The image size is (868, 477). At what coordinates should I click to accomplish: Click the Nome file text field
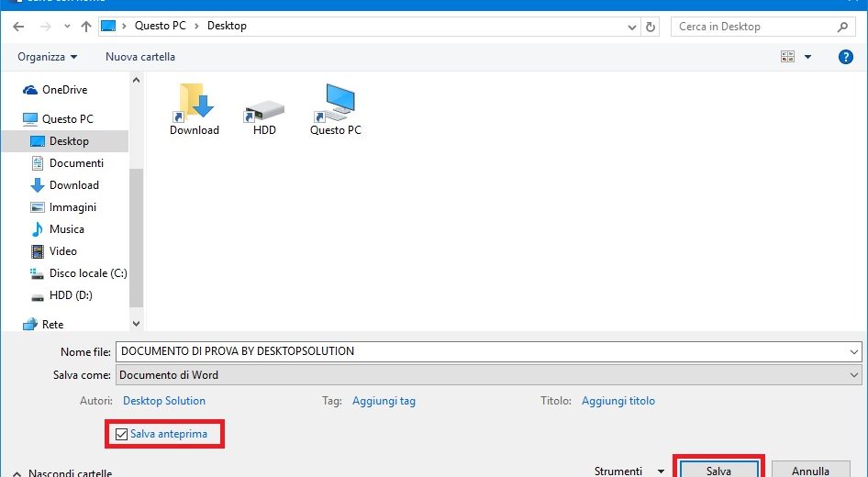point(482,351)
